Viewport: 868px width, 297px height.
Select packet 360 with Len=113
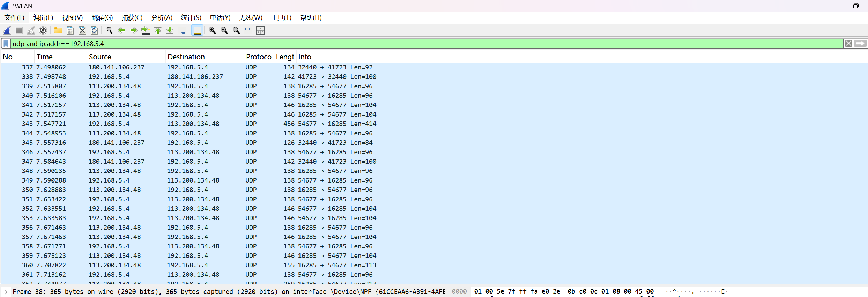point(434,265)
